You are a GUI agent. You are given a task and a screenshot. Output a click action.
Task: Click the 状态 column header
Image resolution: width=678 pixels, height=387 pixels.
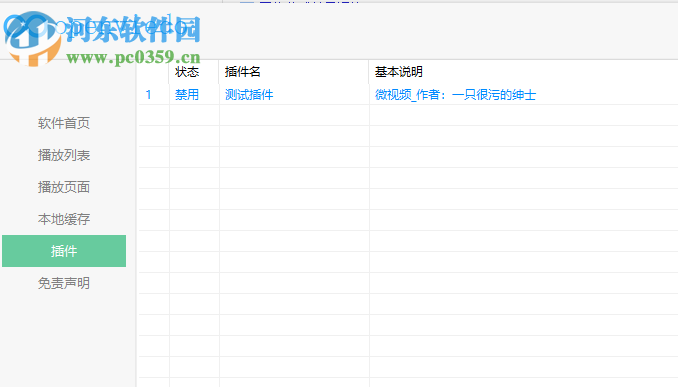click(194, 72)
